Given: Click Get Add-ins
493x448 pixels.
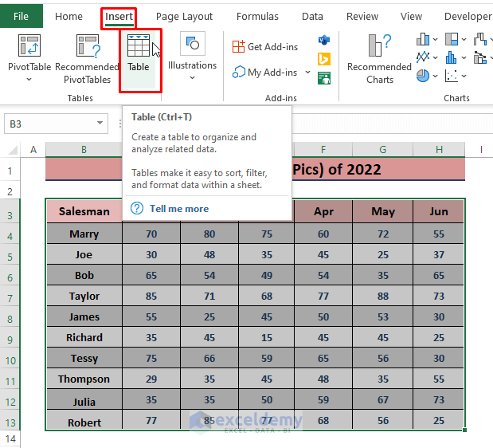Looking at the screenshot, I should [265, 46].
